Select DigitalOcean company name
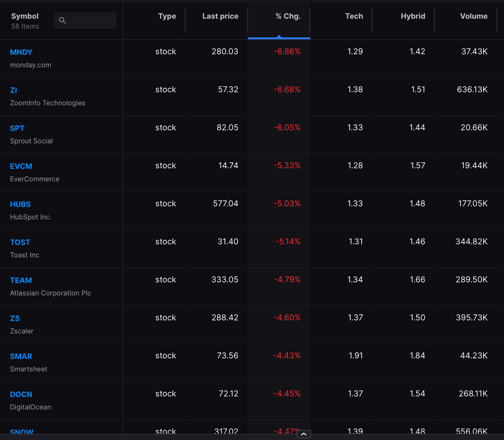This screenshot has width=504, height=440. coord(31,407)
